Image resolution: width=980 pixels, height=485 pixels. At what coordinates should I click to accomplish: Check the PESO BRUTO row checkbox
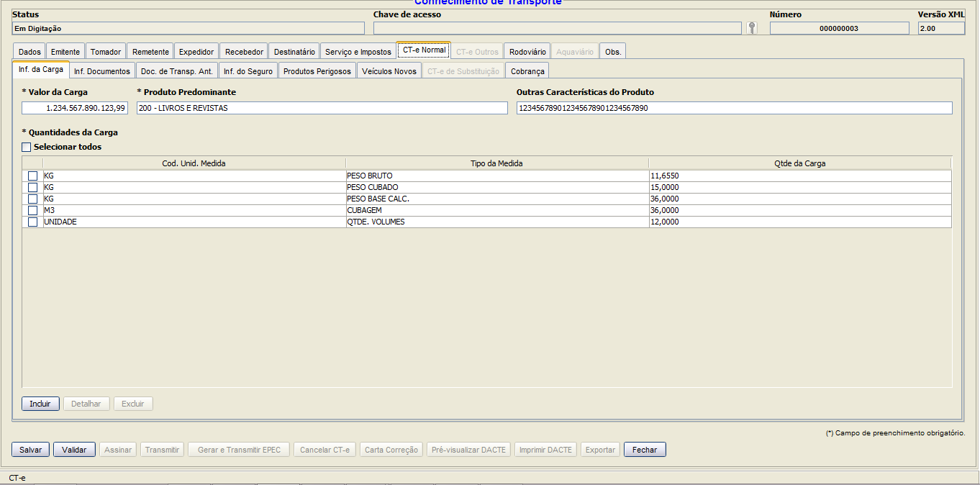coord(32,176)
